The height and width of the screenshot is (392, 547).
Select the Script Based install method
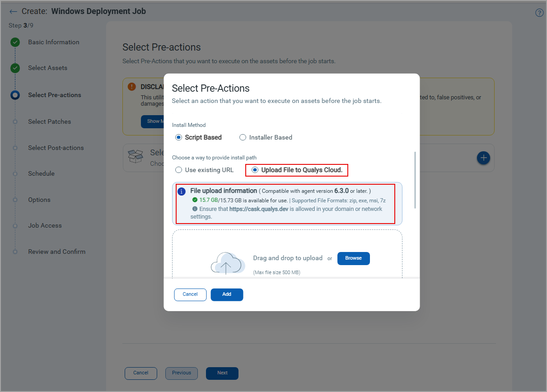coord(179,137)
